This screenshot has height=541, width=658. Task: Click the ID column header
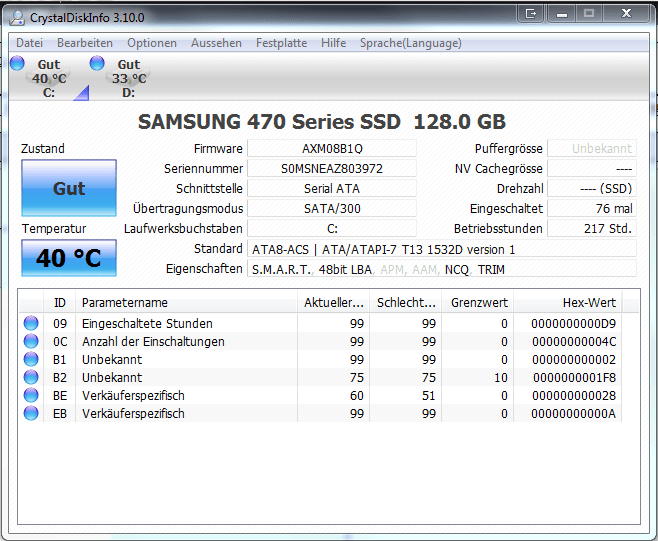60,302
